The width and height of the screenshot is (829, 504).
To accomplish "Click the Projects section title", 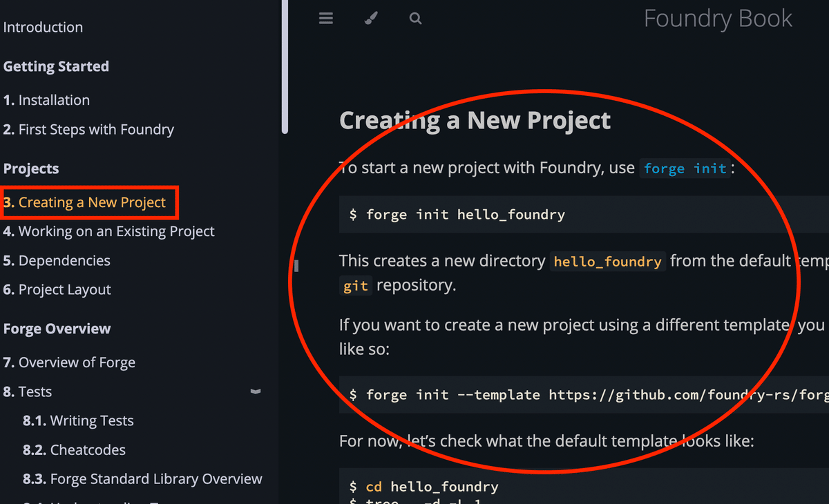I will click(31, 169).
